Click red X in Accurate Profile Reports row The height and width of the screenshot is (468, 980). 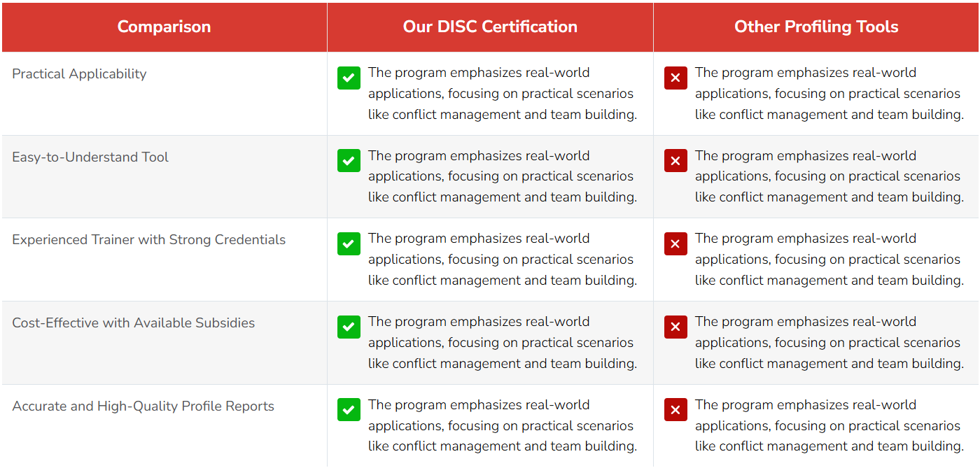675,410
